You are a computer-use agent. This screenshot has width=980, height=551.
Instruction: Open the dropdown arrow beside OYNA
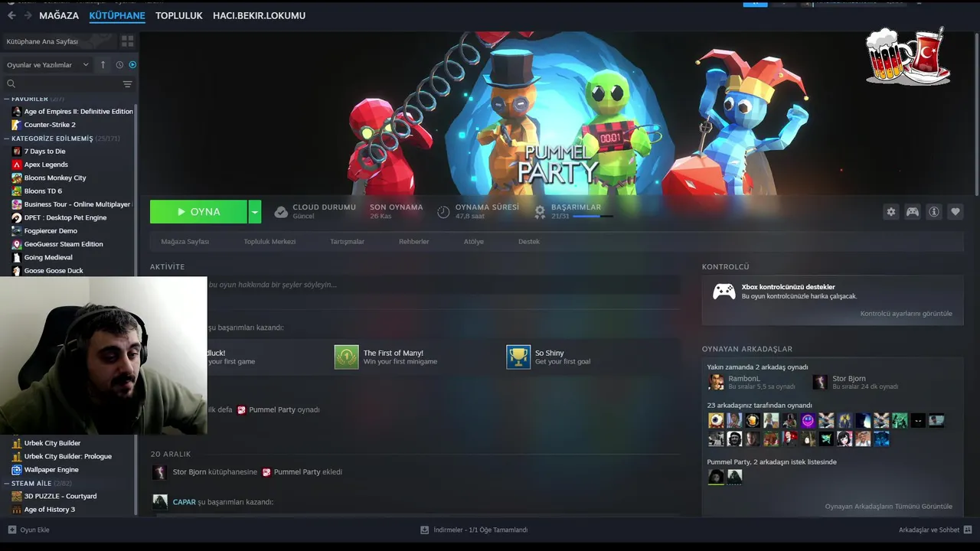click(x=255, y=212)
